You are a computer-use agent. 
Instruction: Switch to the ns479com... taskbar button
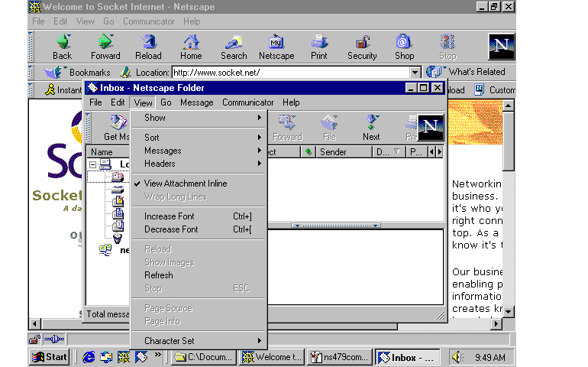click(339, 357)
